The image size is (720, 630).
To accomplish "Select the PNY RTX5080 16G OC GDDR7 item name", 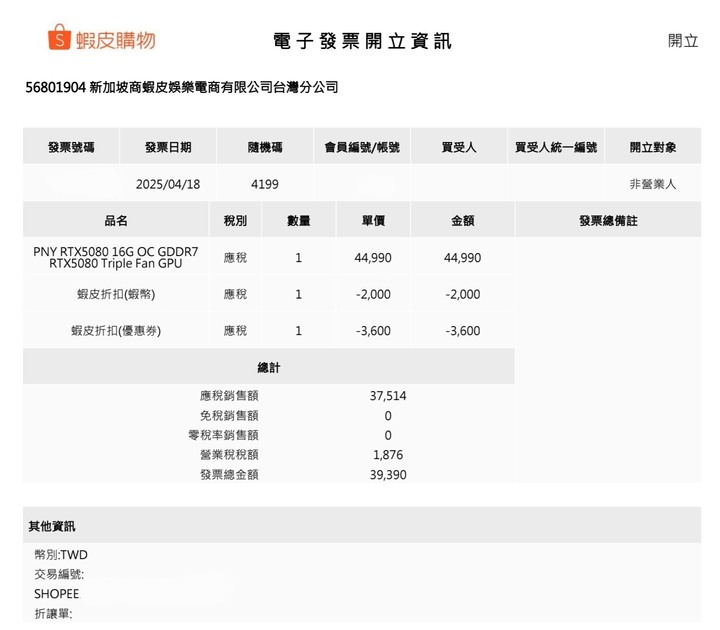I will pyautogui.click(x=116, y=258).
